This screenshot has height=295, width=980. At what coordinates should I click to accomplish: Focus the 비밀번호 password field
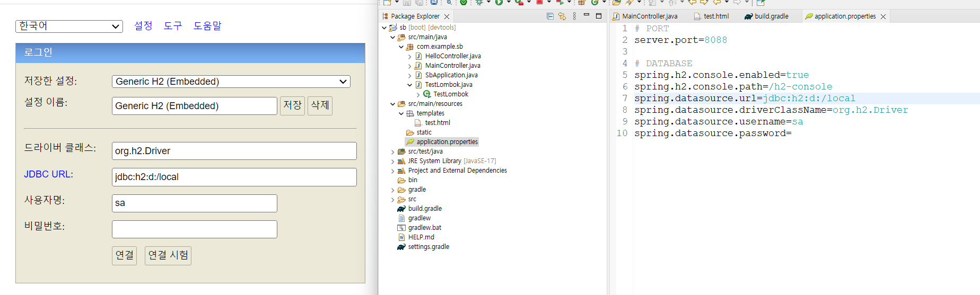(x=195, y=229)
